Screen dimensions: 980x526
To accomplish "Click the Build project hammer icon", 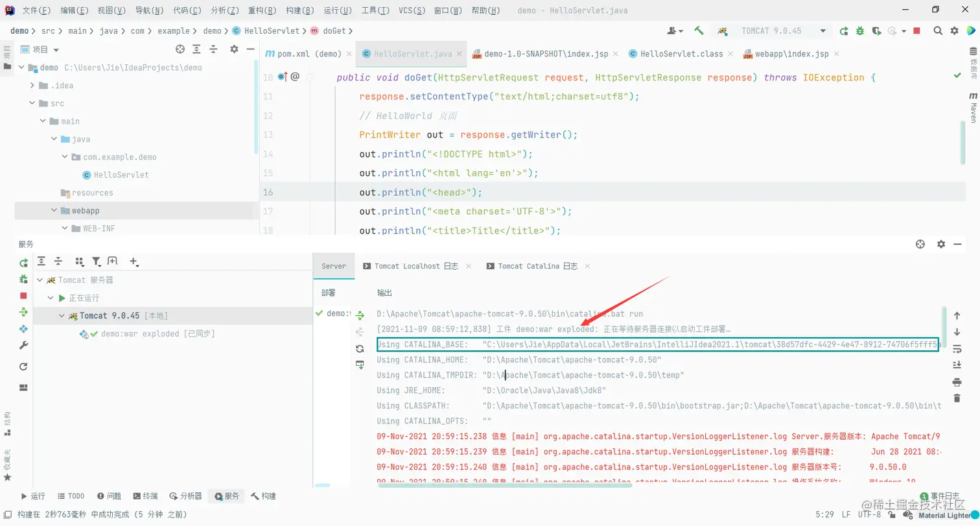I will click(x=699, y=30).
